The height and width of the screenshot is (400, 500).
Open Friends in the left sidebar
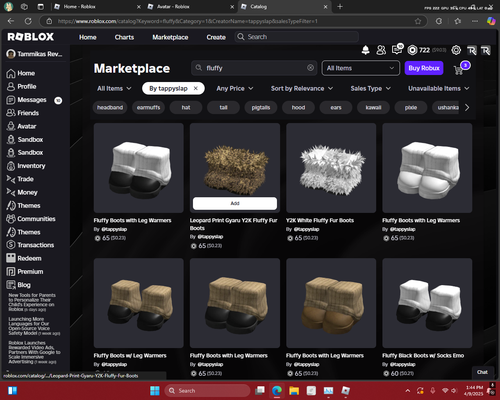(x=23, y=113)
